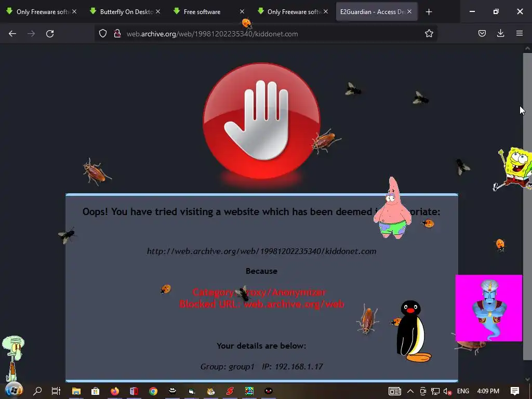Open the Firefox application menu
Image resolution: width=532 pixels, height=399 pixels.
(x=520, y=33)
